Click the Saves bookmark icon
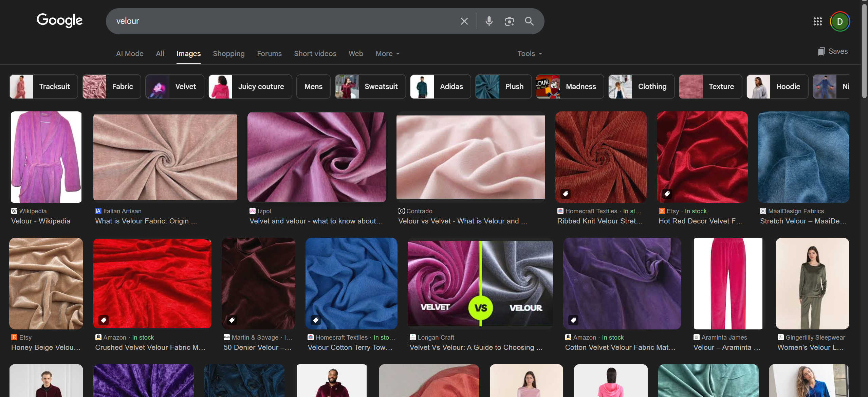 [x=821, y=51]
